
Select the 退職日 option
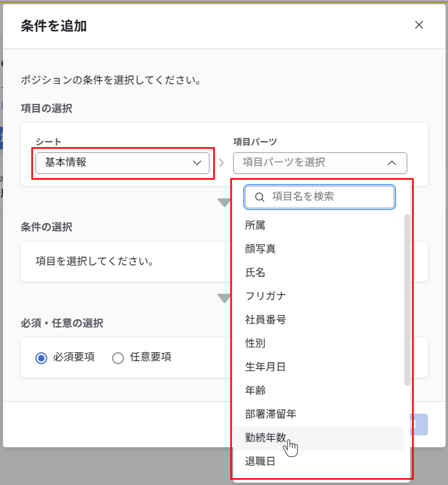(260, 461)
